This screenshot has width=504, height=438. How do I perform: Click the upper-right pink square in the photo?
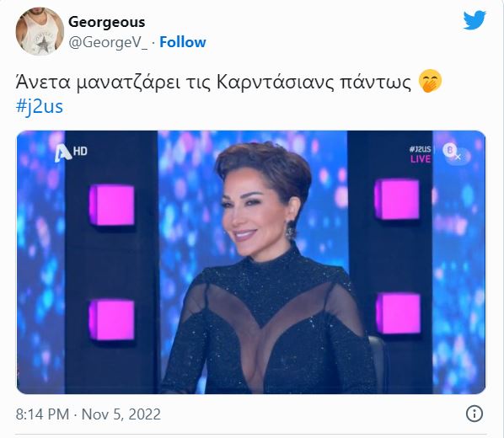click(x=397, y=200)
